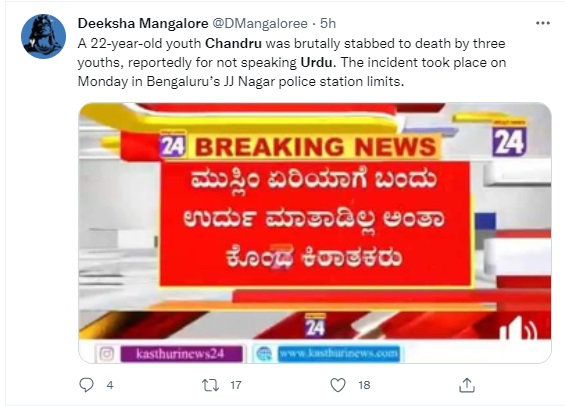The image size is (565, 406).
Task: Click the www.kasthurinews.com website label
Action: (x=339, y=354)
